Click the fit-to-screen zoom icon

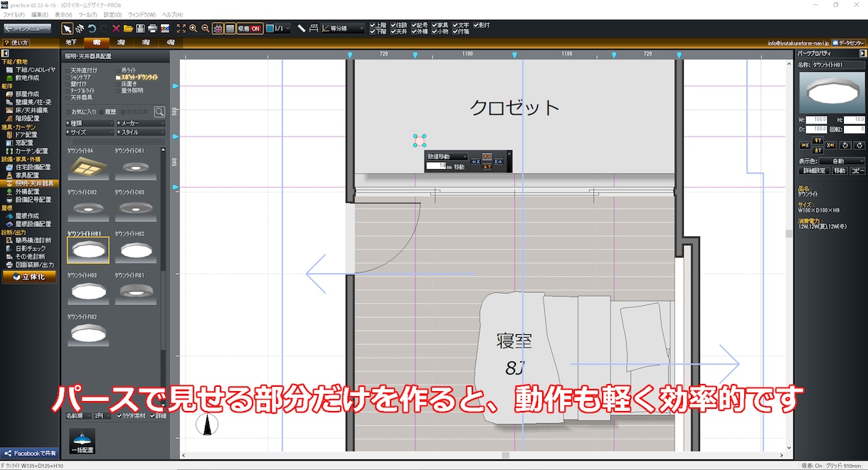click(181, 28)
